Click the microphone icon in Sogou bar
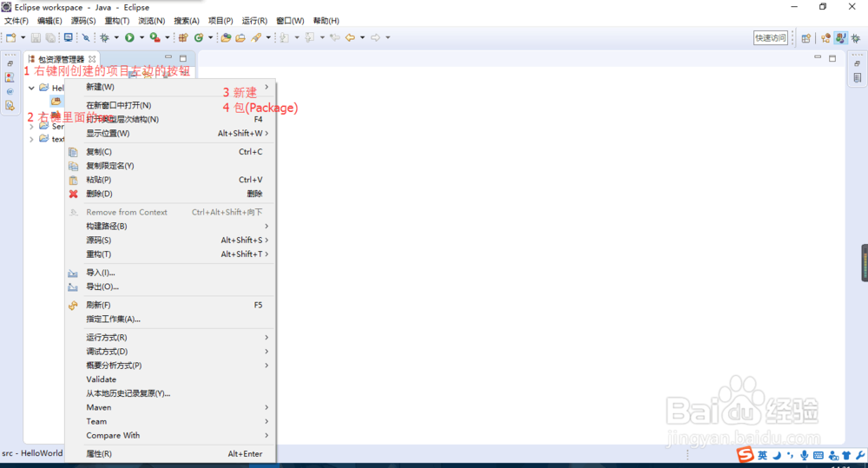868x468 pixels. (804, 455)
